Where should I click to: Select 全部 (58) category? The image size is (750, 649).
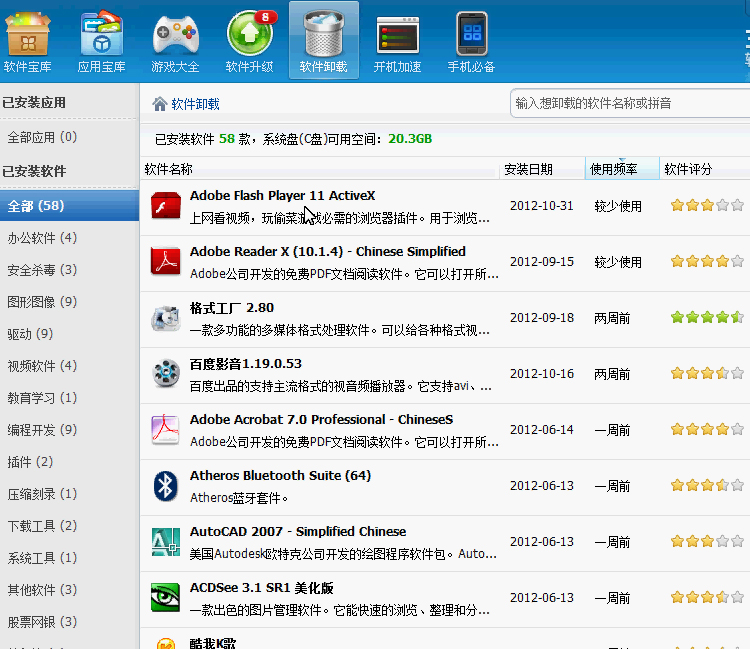pos(69,206)
